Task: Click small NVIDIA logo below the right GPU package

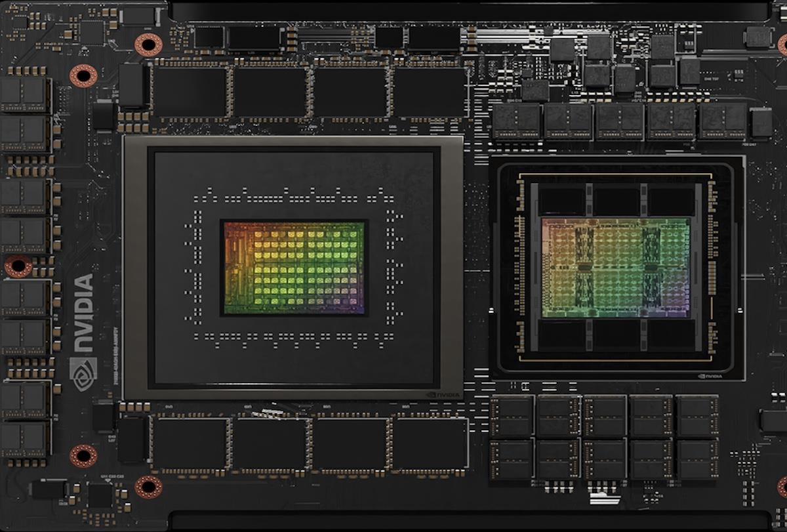Action: pos(710,376)
